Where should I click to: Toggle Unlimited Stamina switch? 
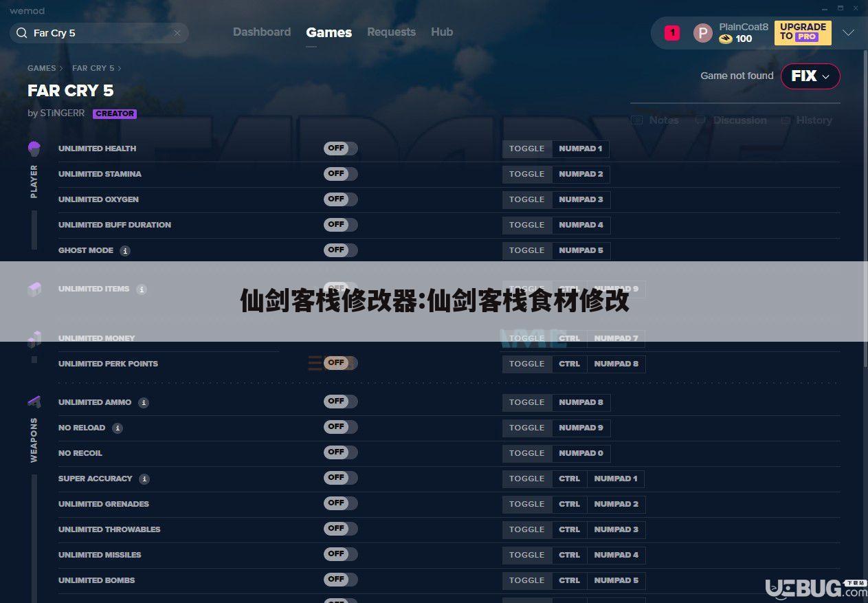click(x=341, y=174)
